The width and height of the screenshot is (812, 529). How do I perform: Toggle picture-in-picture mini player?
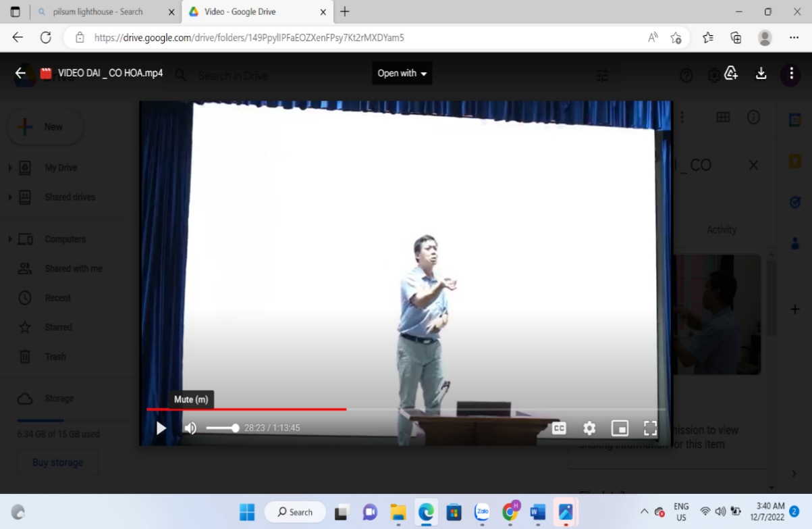pyautogui.click(x=620, y=428)
